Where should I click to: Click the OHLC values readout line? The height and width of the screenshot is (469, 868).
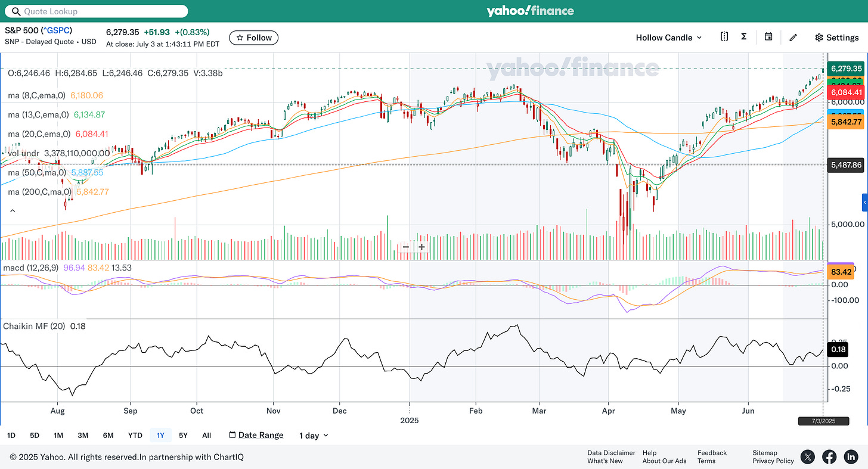point(115,73)
